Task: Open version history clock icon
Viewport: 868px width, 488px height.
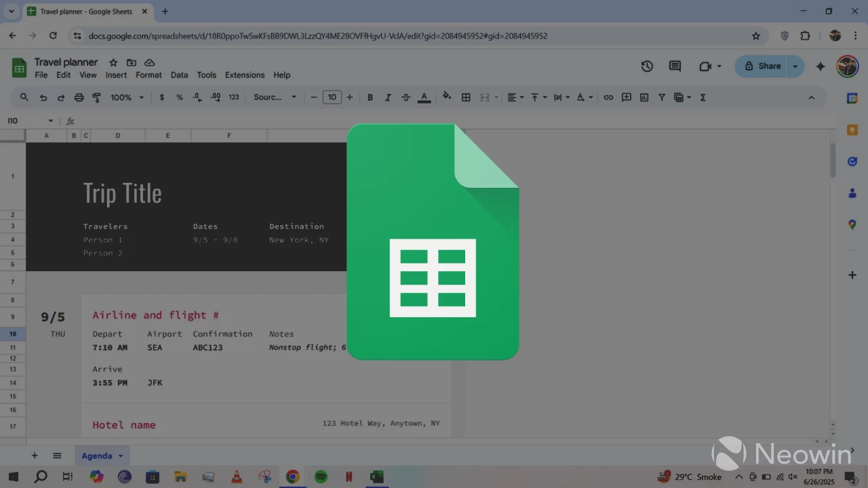Action: (x=647, y=66)
